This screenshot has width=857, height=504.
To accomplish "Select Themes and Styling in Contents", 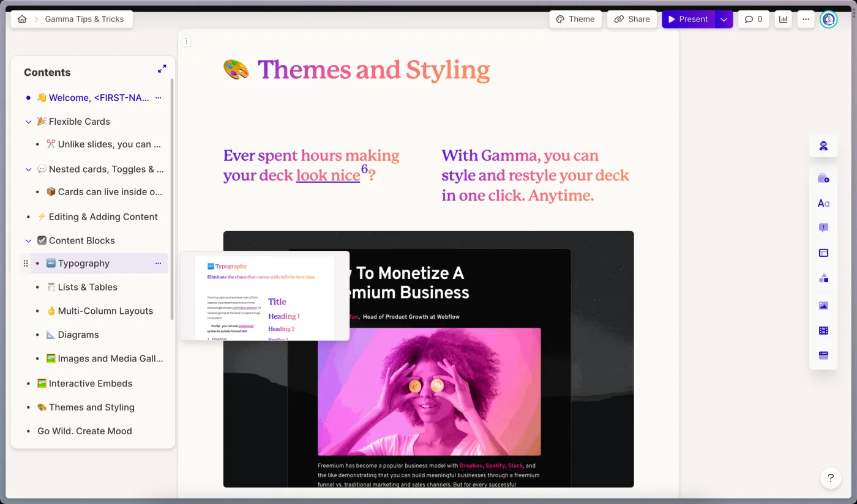I will tap(86, 407).
